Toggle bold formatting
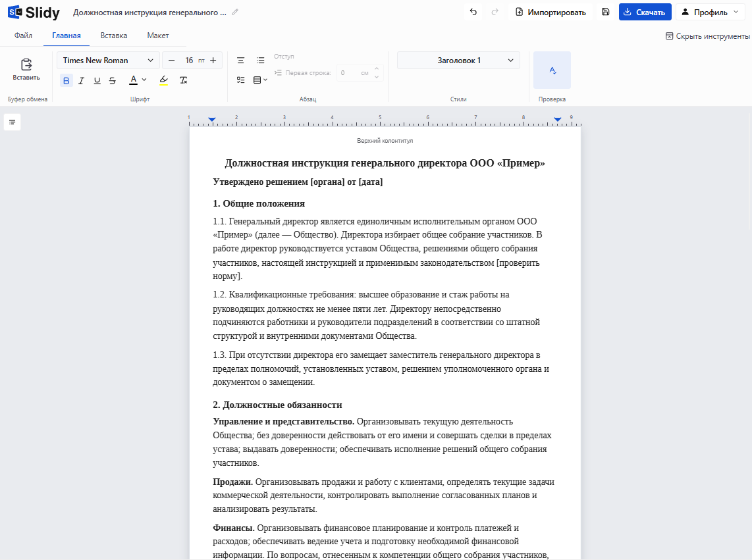The width and height of the screenshot is (752, 560). [x=67, y=80]
